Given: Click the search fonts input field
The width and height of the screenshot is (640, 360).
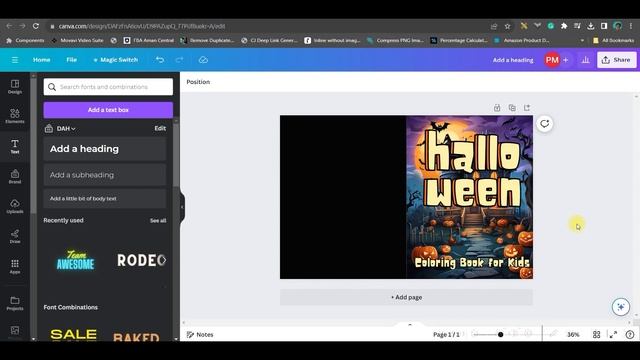Looking at the screenshot, I should (108, 87).
